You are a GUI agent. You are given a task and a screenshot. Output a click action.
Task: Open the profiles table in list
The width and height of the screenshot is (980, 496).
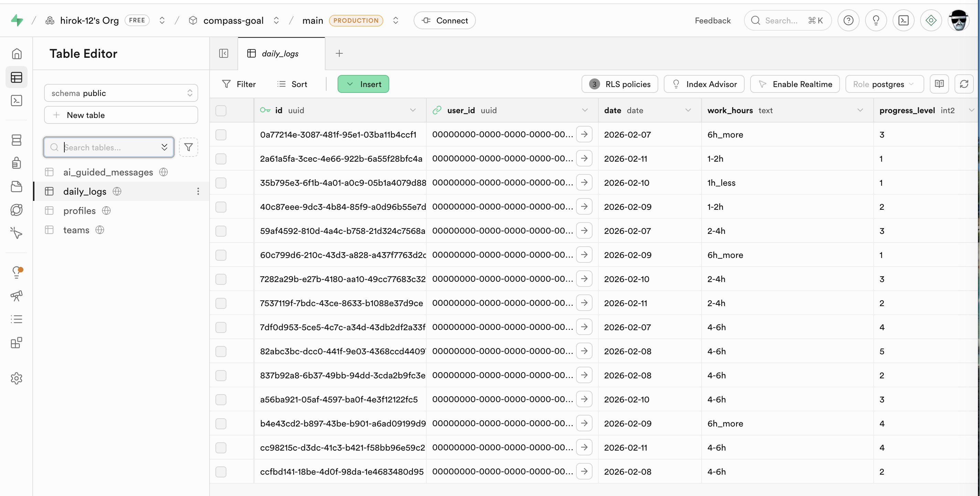[79, 211]
